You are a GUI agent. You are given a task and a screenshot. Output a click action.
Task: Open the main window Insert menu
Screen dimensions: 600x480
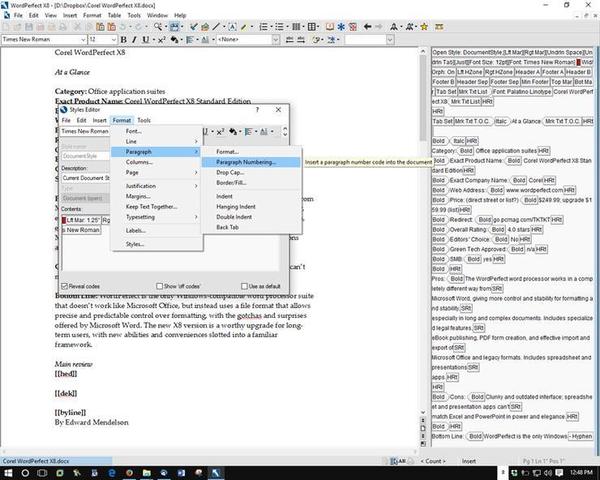point(70,15)
